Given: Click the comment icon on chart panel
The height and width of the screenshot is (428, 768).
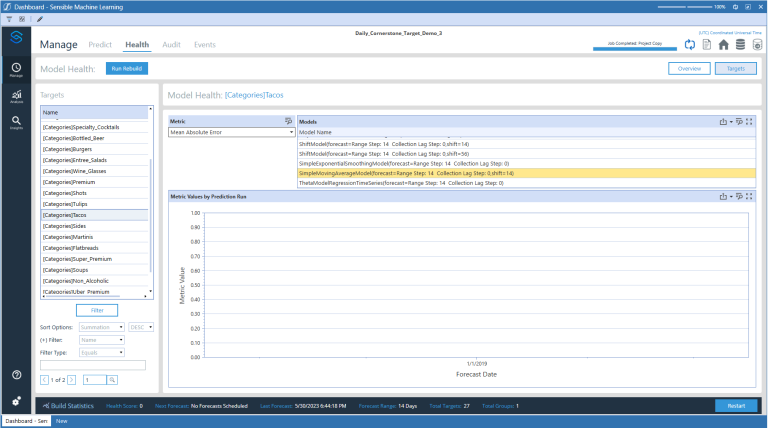Looking at the screenshot, I should tap(739, 196).
